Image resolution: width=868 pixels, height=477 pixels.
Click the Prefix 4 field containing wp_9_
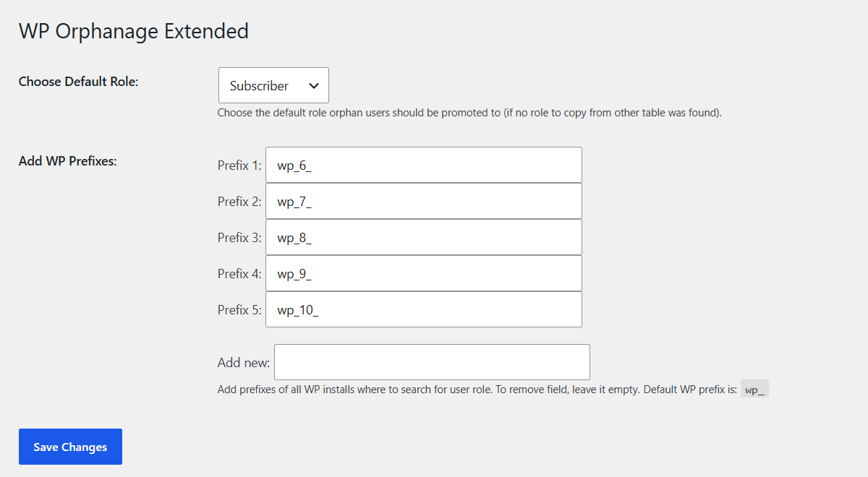[424, 273]
